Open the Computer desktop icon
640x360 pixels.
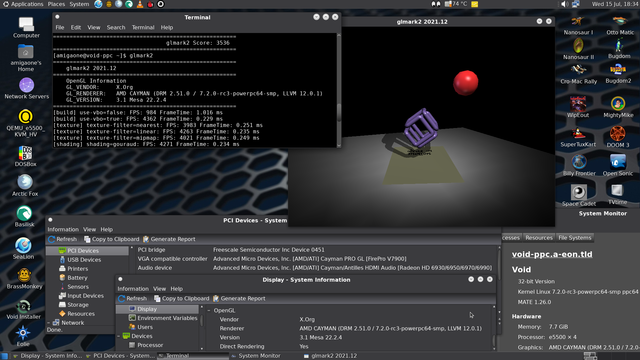(26, 27)
